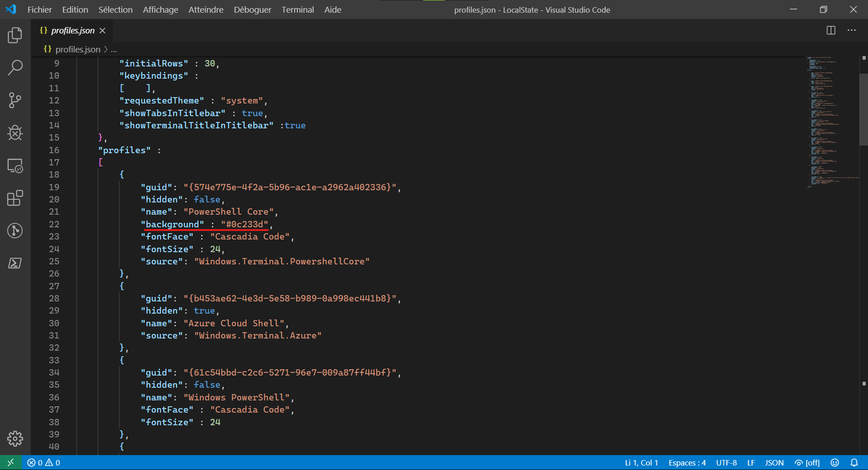Open the Explorer sidebar panel
Viewport: 868px width, 470px height.
15,35
